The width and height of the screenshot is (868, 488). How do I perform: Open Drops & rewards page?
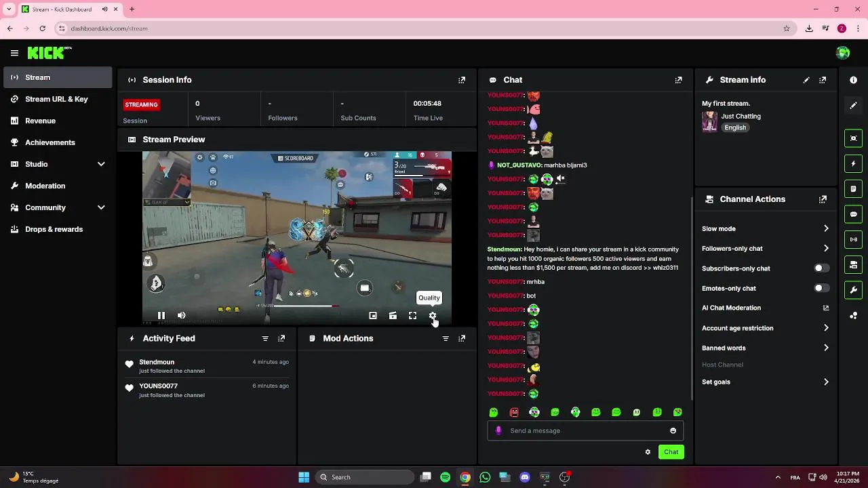pyautogui.click(x=58, y=229)
